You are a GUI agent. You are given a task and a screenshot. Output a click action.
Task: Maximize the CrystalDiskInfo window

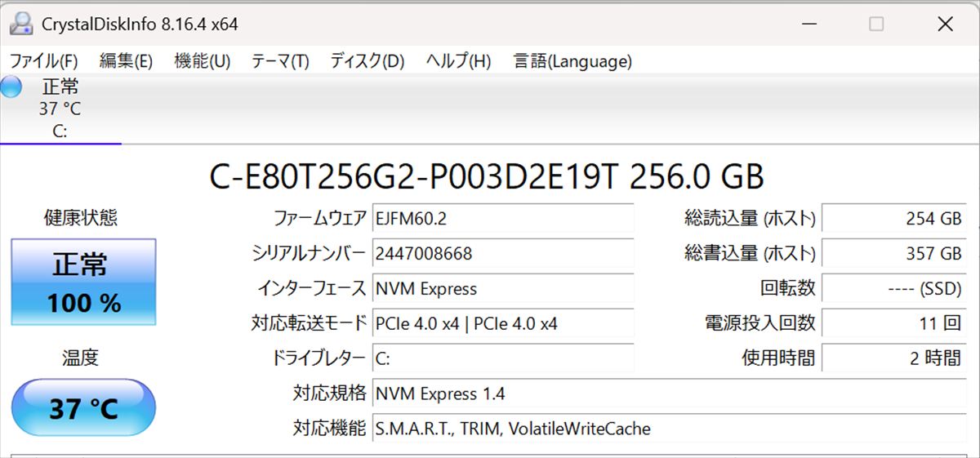coord(876,24)
